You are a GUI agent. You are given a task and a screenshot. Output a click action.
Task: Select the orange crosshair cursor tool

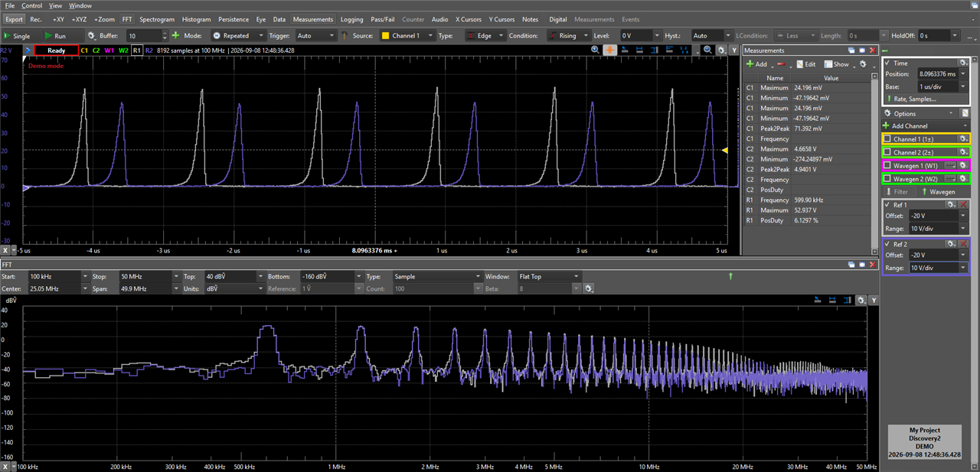610,50
